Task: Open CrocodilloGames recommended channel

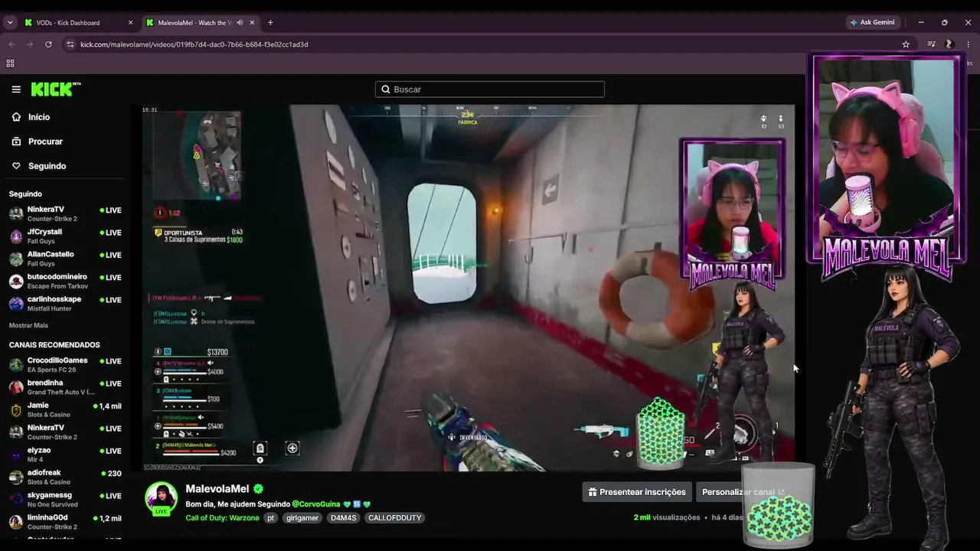Action: (65, 364)
